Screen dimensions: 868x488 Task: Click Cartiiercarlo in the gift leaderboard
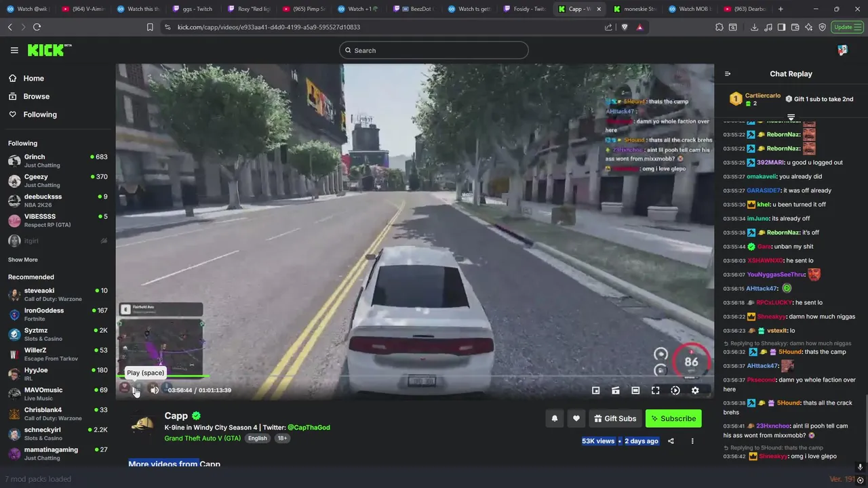763,96
